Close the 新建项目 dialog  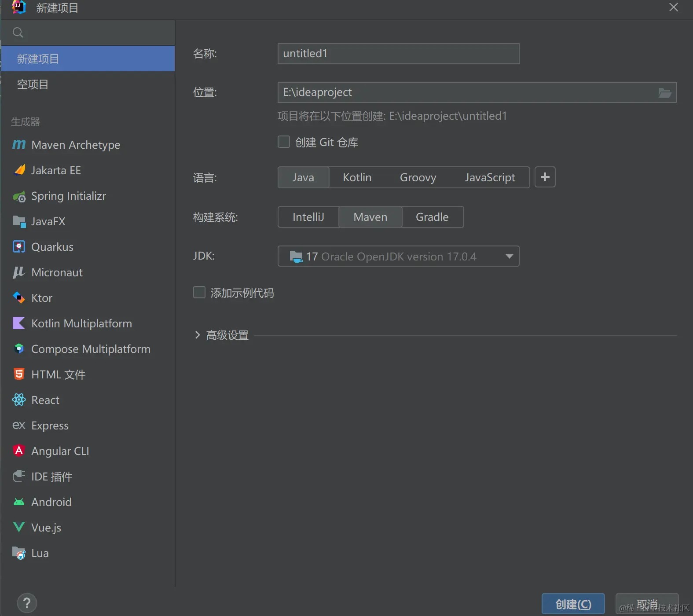point(673,7)
